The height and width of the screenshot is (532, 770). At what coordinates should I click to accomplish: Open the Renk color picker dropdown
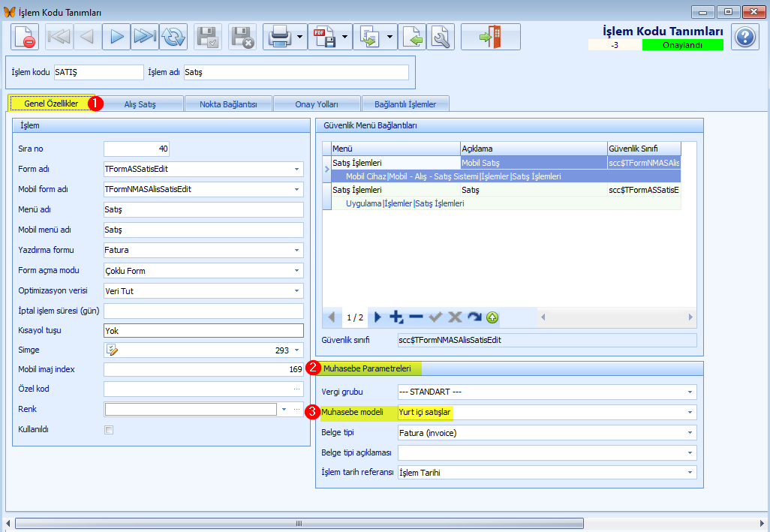point(284,409)
